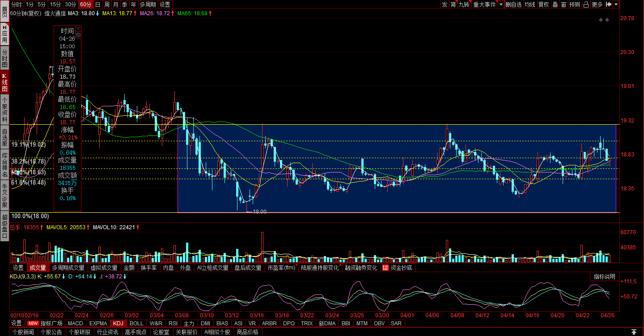Switch chart period to 日
The image size is (644, 336).
pyautogui.click(x=97, y=4)
